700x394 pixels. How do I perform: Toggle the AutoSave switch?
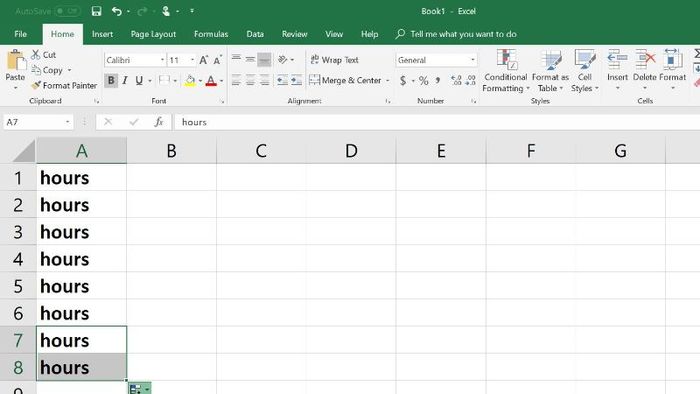pos(67,11)
